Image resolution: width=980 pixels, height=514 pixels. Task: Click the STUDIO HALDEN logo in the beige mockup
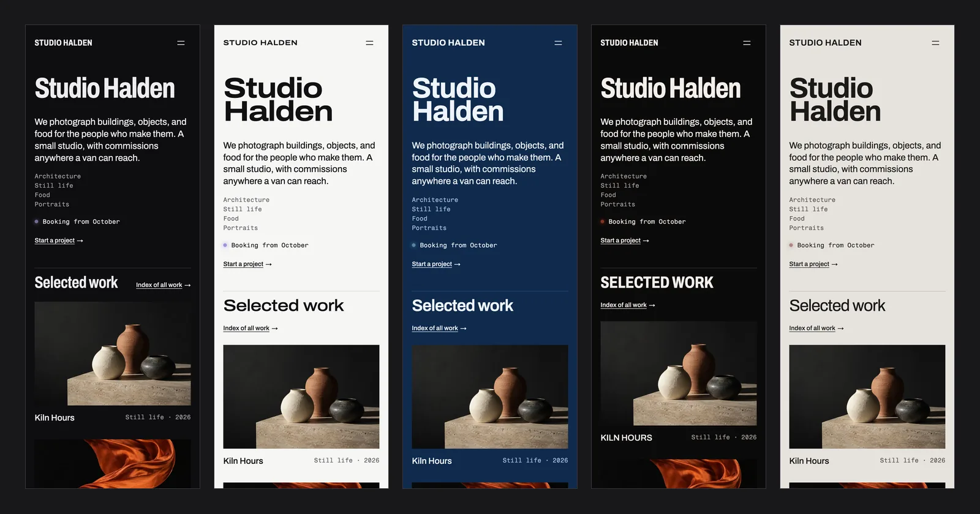pos(825,43)
